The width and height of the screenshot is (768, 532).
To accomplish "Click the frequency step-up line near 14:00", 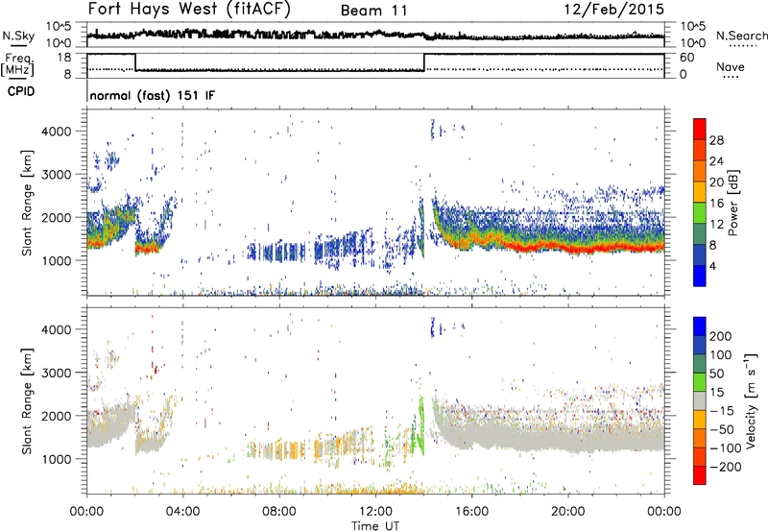I will pyautogui.click(x=424, y=62).
